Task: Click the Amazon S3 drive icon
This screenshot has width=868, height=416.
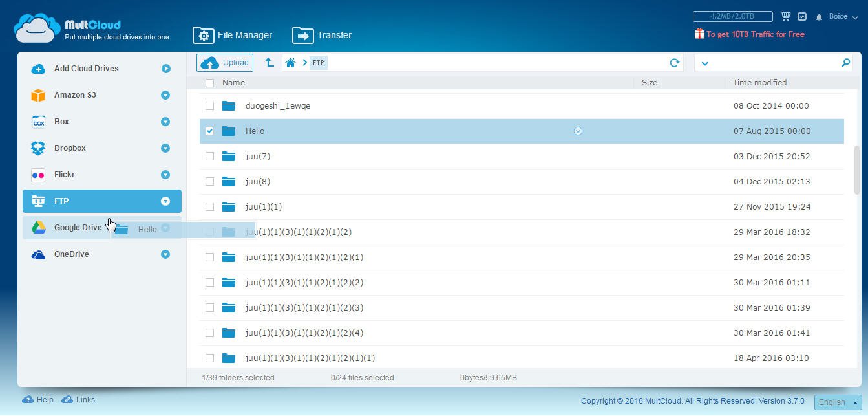Action: [x=38, y=95]
